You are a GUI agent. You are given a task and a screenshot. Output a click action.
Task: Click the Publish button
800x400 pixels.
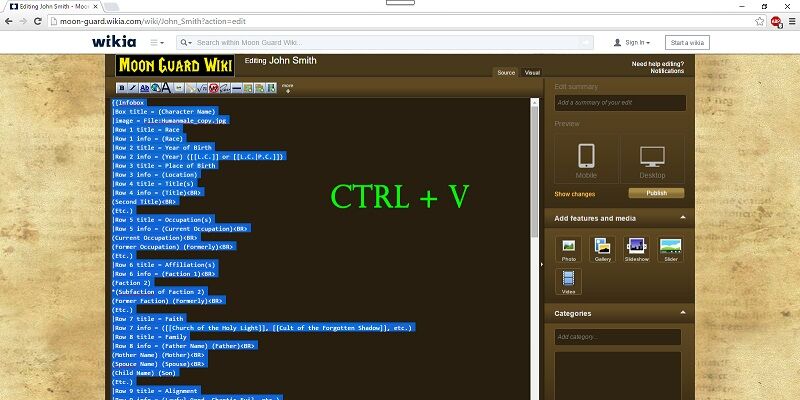[656, 193]
